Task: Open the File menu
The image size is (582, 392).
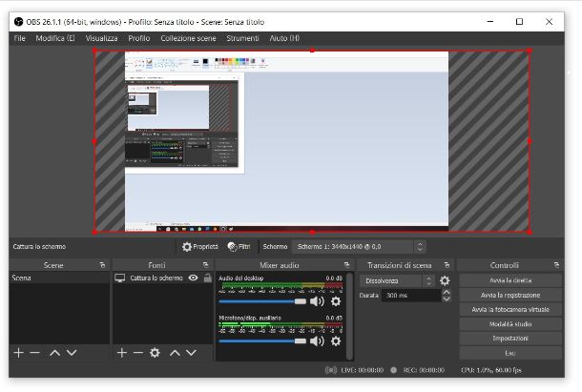Action: (19, 38)
